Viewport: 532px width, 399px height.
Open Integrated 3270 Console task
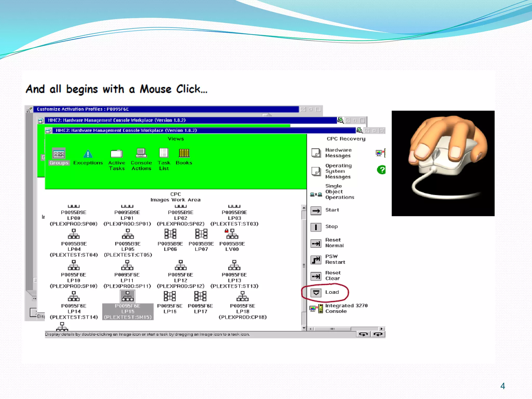(x=316, y=309)
